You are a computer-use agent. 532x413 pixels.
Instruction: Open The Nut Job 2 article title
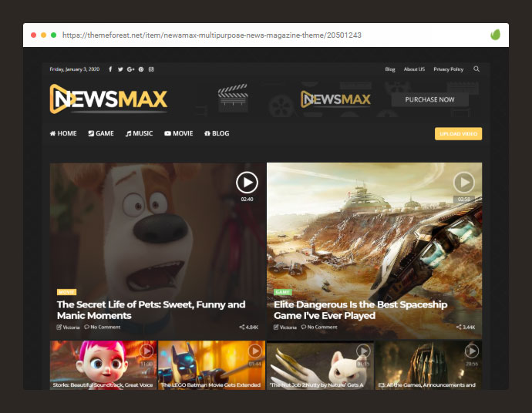(316, 384)
